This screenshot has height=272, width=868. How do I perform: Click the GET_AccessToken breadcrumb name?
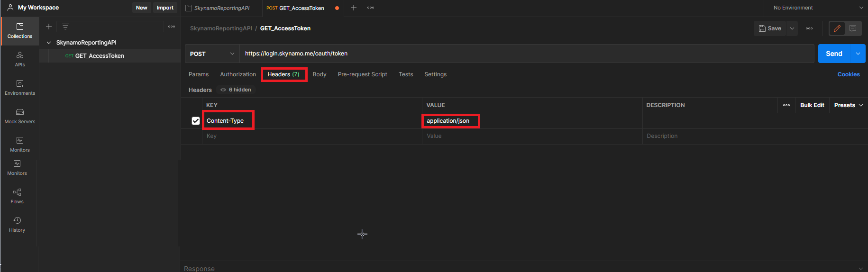(x=285, y=28)
